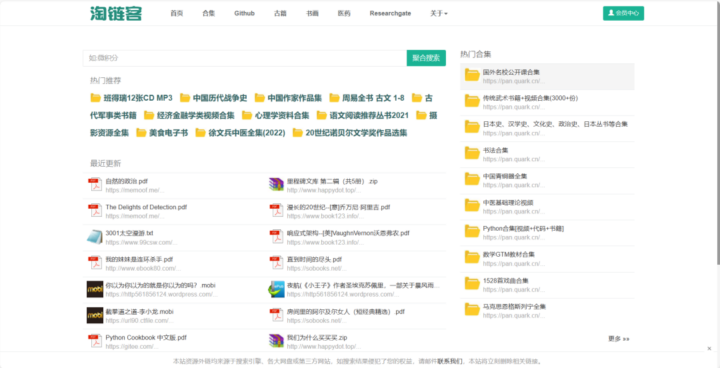
Task: Open the 语文阅读推荐丛书2021 link
Action: 369,115
